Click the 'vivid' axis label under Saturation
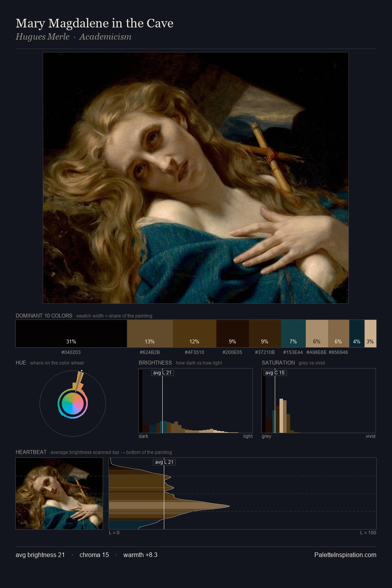Viewport: 392px width, 588px height. click(x=370, y=436)
